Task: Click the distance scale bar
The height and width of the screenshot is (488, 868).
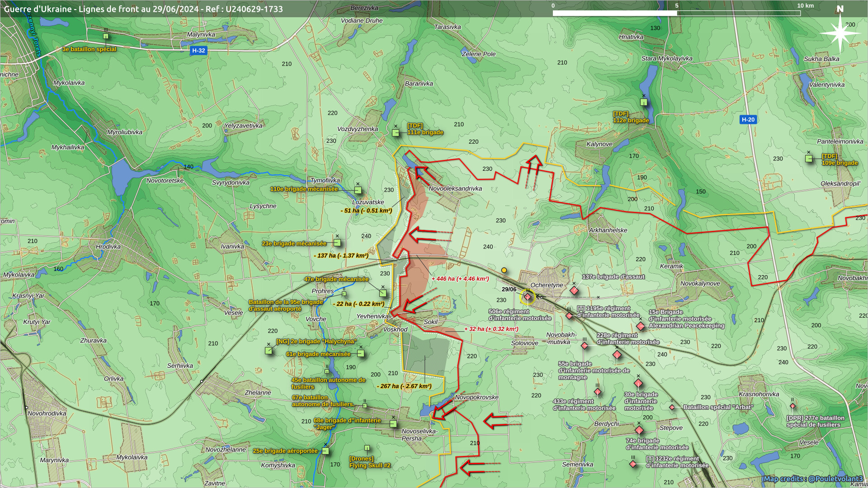Action: click(676, 13)
